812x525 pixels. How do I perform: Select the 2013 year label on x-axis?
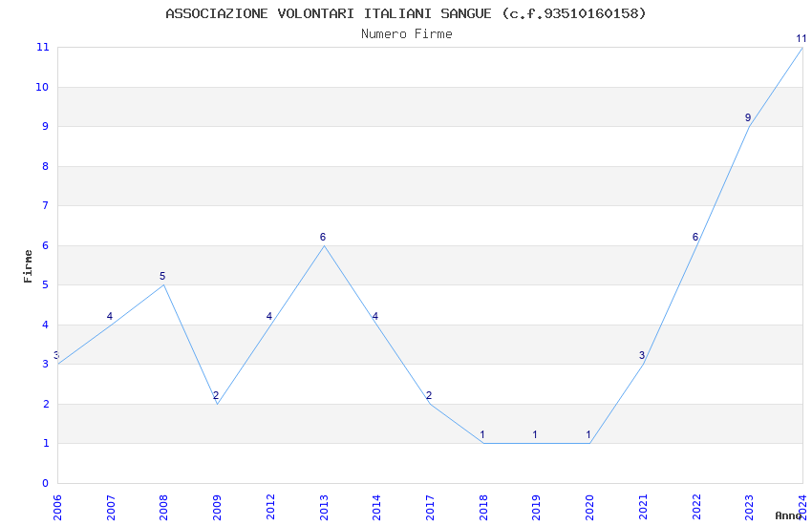point(323,507)
